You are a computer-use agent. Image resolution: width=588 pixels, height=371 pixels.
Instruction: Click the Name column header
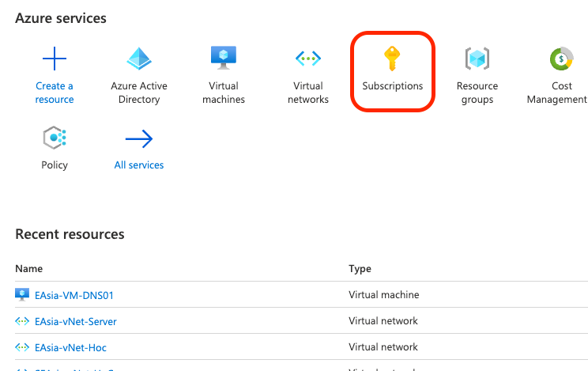pyautogui.click(x=29, y=269)
